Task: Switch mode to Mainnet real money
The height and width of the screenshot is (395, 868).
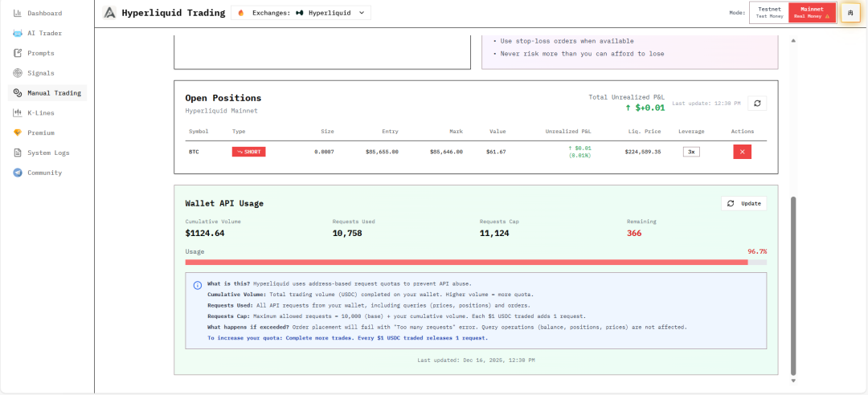Action: [x=812, y=13]
